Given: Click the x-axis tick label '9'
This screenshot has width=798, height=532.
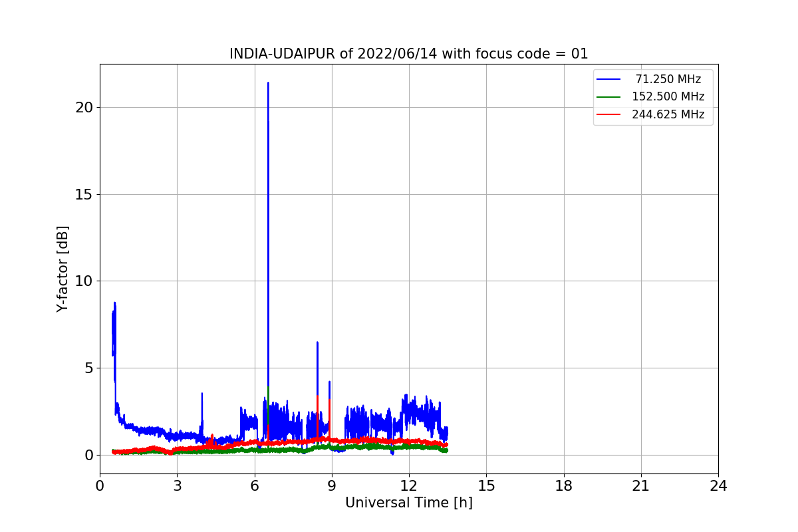Looking at the screenshot, I should tap(332, 486).
